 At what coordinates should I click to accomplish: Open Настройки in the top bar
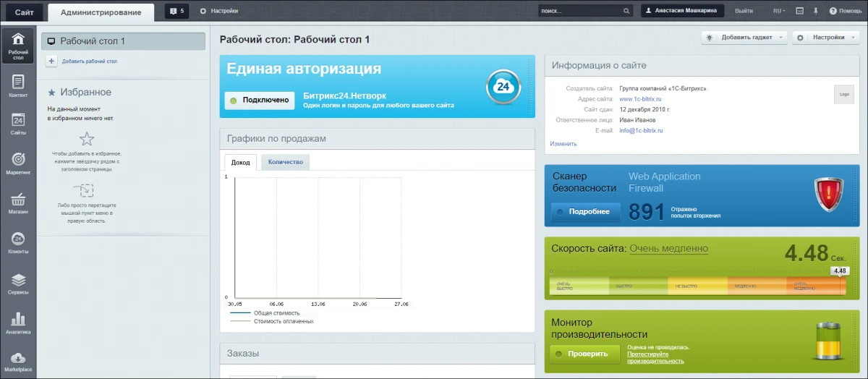click(x=218, y=11)
